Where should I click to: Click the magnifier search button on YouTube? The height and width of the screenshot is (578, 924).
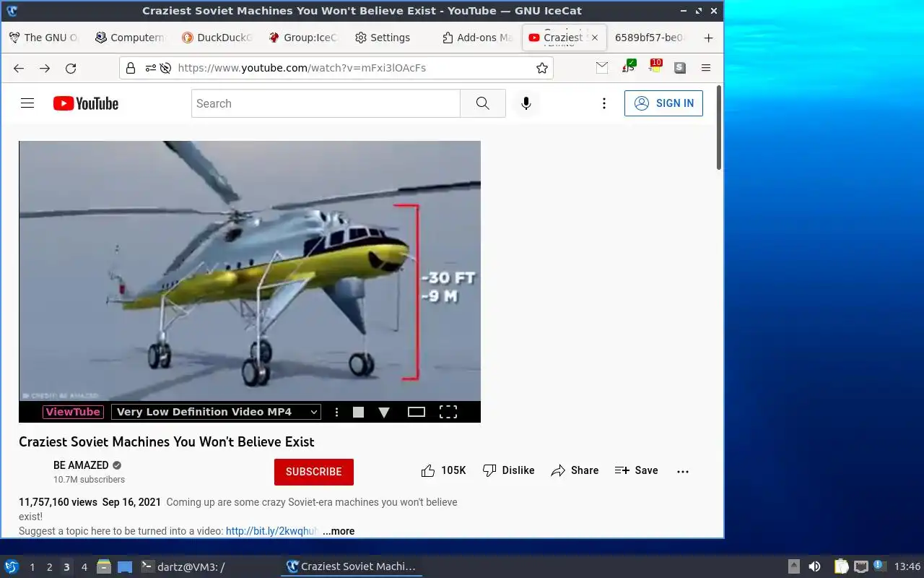click(x=483, y=103)
